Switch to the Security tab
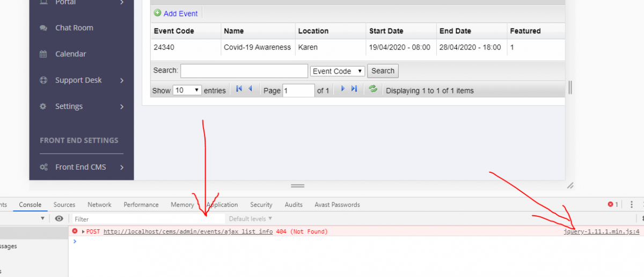Viewport: 644px width, 277px height. [x=261, y=205]
